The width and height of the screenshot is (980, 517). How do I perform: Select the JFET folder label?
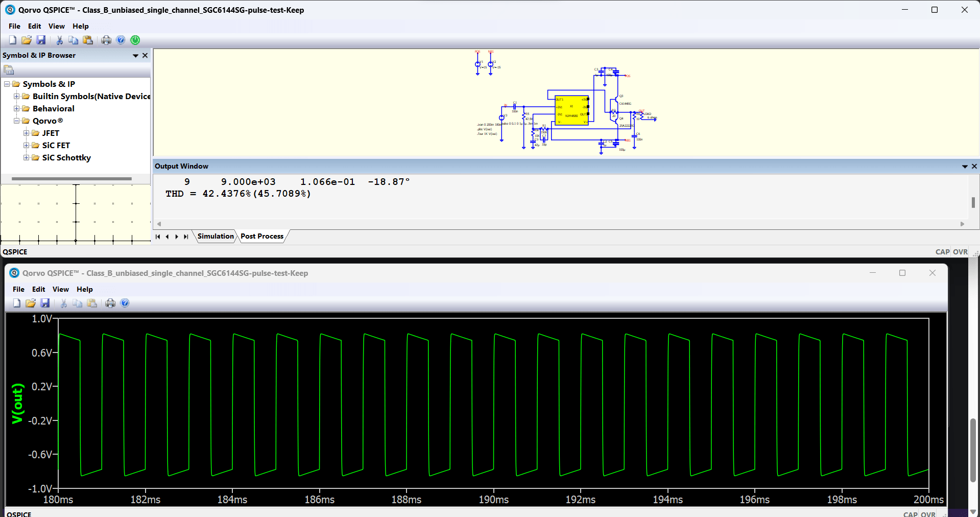coord(51,133)
